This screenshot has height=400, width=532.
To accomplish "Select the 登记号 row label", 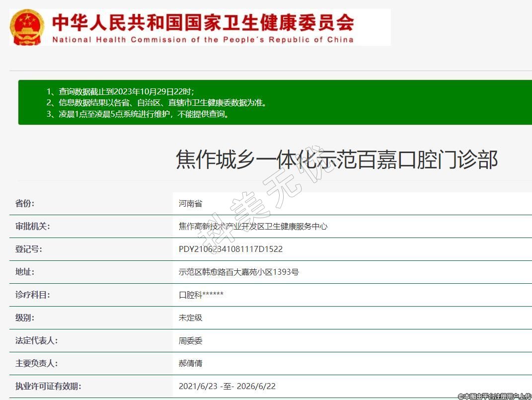I will point(29,249).
